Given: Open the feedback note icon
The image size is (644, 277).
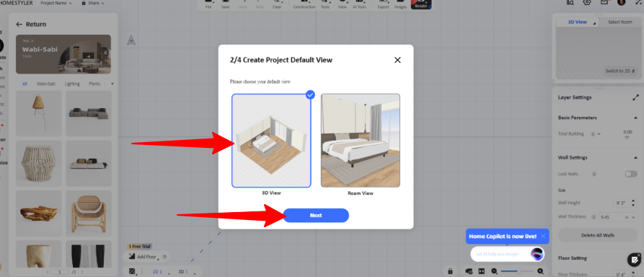Looking at the screenshot, I should 634,260.
